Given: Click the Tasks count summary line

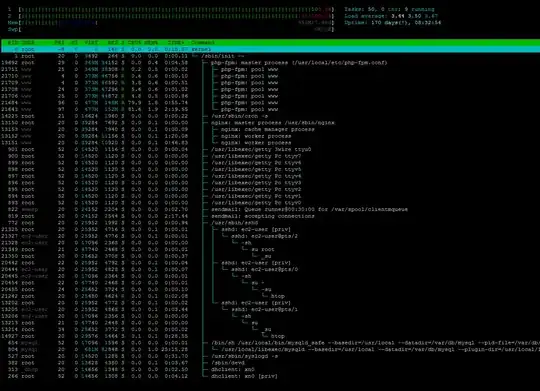Looking at the screenshot, I should [390, 9].
